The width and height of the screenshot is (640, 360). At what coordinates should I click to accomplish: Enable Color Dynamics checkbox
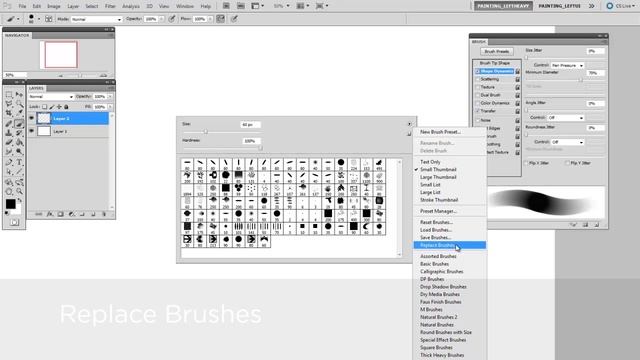pyautogui.click(x=478, y=103)
